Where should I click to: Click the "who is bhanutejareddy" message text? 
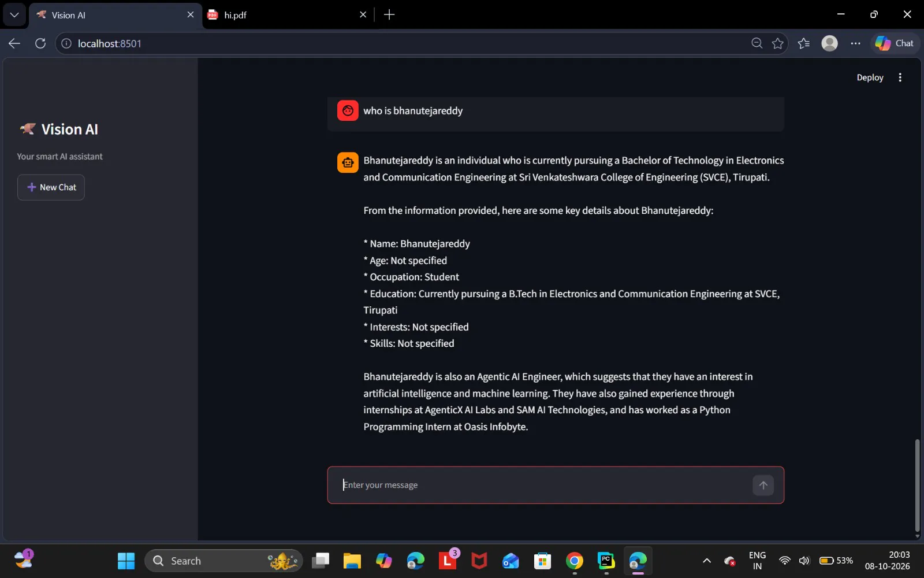(x=413, y=110)
